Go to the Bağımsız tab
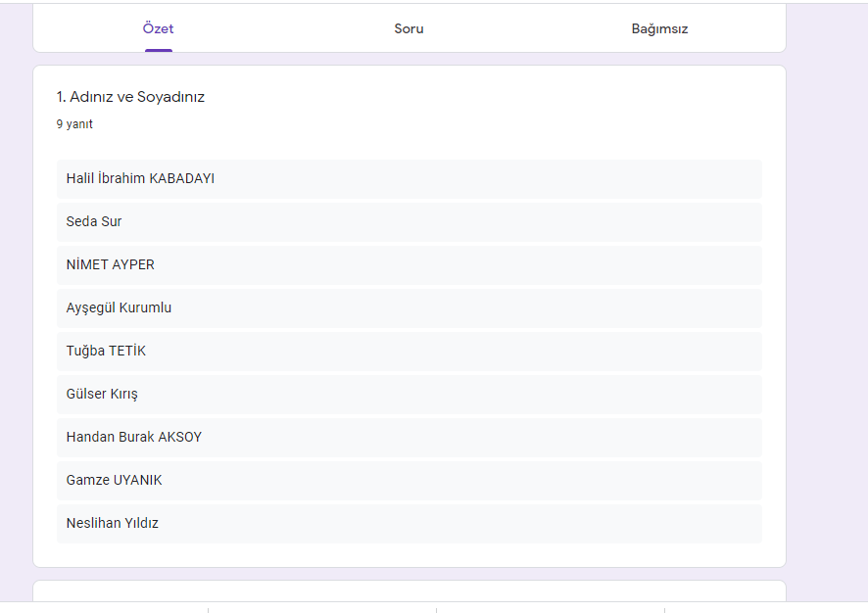The image size is (868, 613). 659,28
